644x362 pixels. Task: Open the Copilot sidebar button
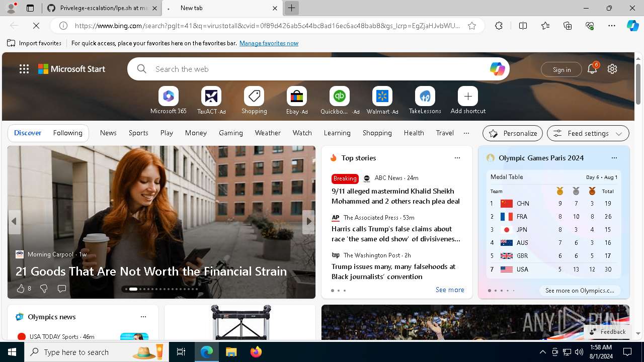[x=632, y=26]
